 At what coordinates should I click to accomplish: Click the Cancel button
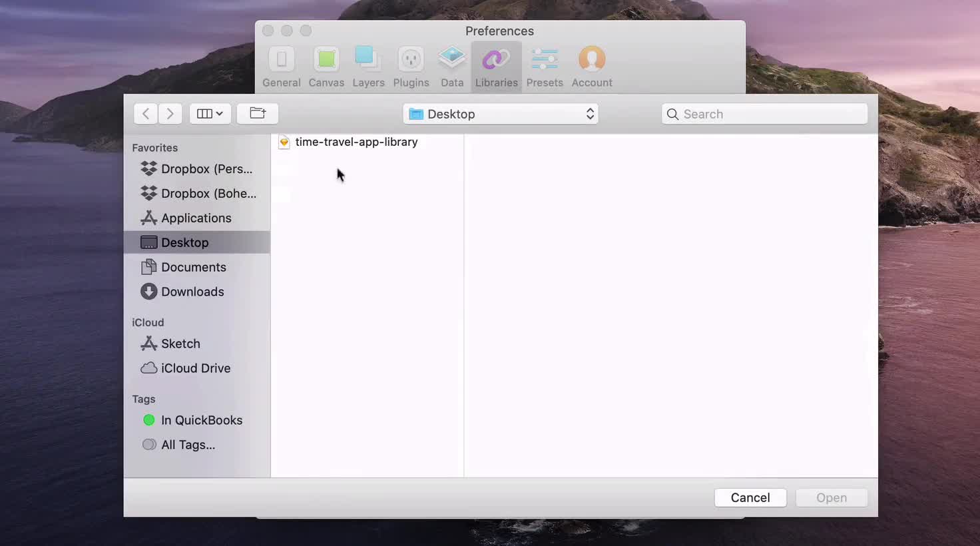(750, 498)
